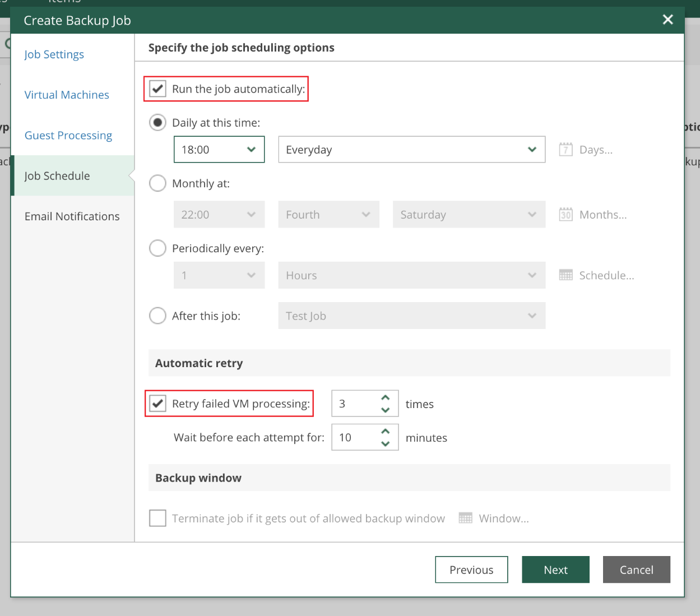This screenshot has width=700, height=616.
Task: Click the Next button
Action: [x=555, y=569]
